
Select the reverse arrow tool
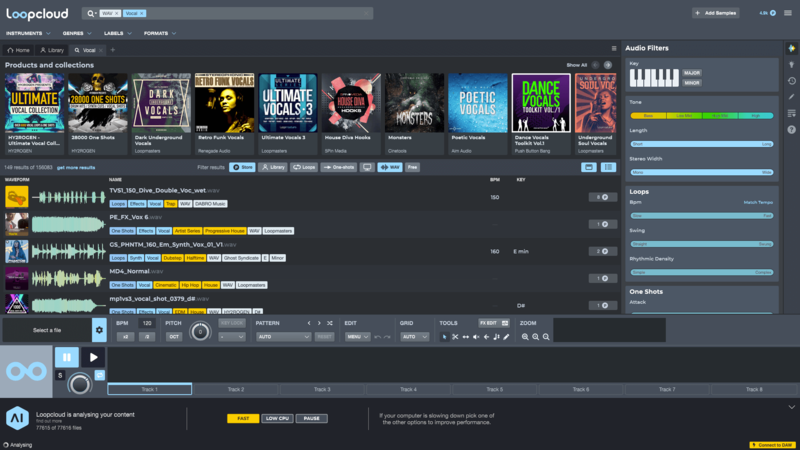pyautogui.click(x=486, y=337)
